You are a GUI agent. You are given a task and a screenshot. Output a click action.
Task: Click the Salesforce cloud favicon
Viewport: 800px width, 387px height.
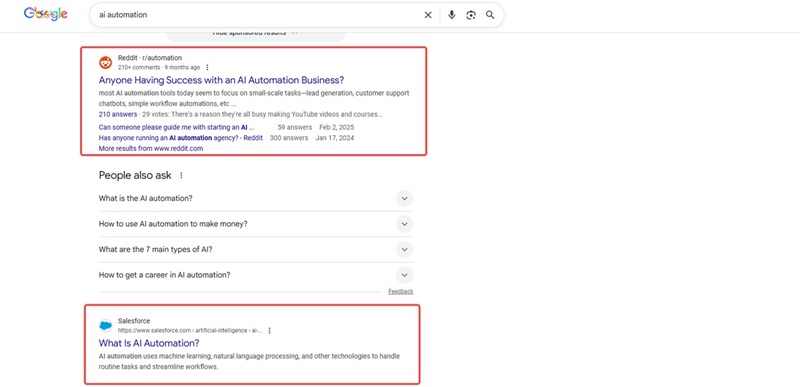106,325
